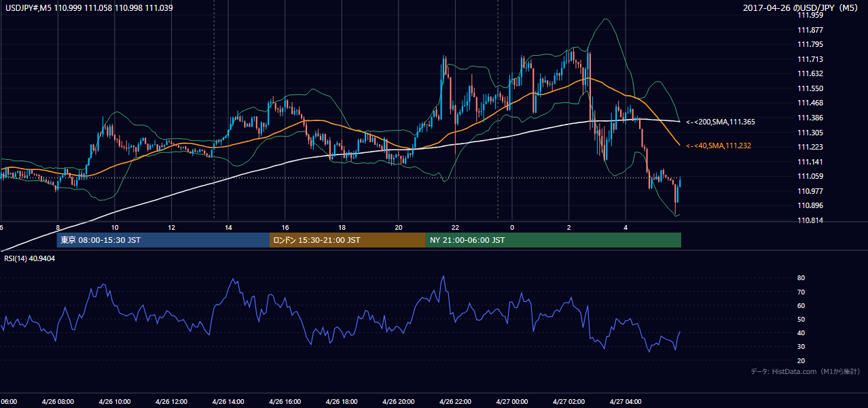Click bottom time label 4/26 16:00
Screen dimensions: 868x408
[x=285, y=401]
